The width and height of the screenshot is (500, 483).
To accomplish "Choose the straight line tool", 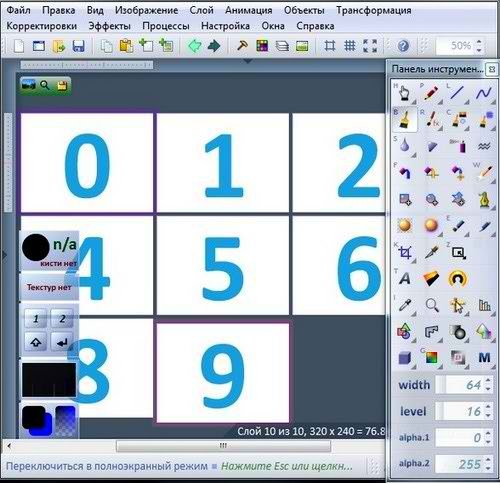I will (457, 93).
